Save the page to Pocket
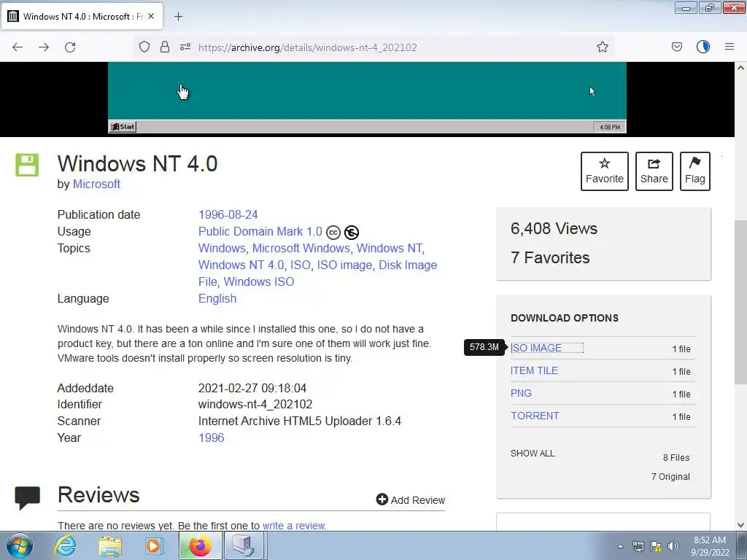This screenshot has height=560, width=747. [x=676, y=47]
